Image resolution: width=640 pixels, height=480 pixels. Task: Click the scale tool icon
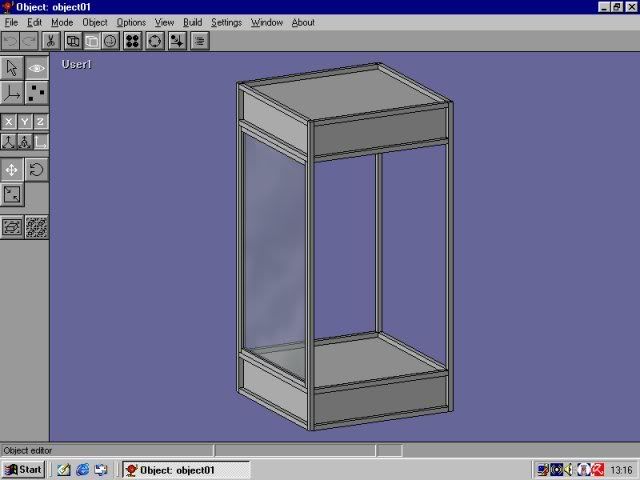[x=12, y=195]
